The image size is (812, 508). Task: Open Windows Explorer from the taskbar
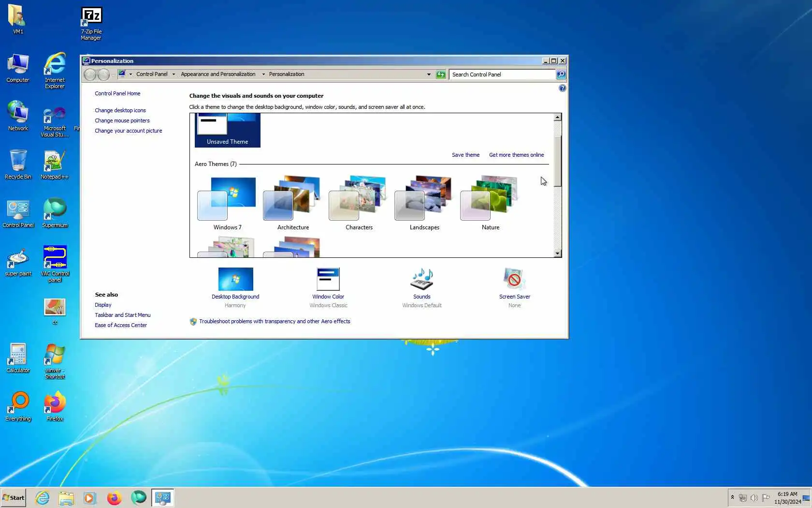tap(66, 498)
